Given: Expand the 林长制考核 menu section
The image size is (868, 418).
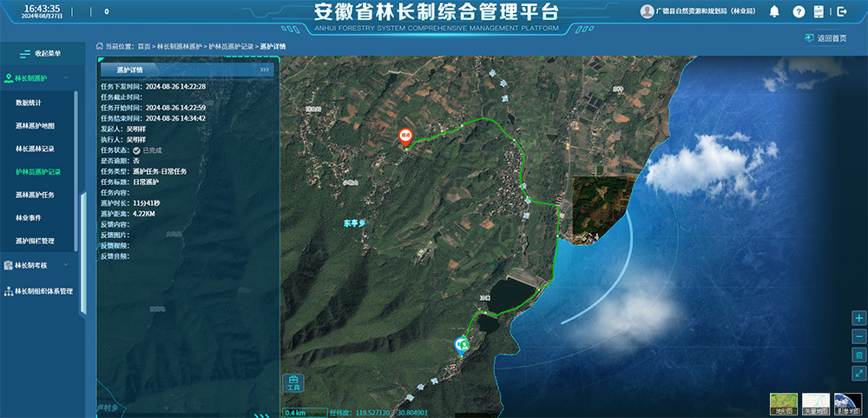Looking at the screenshot, I should point(42,265).
